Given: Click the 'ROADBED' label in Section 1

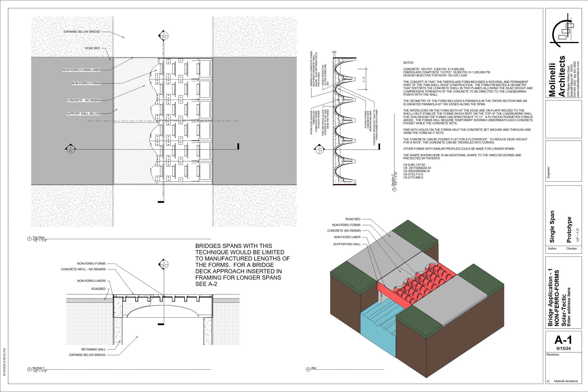Looking at the screenshot, I should pyautogui.click(x=98, y=289).
